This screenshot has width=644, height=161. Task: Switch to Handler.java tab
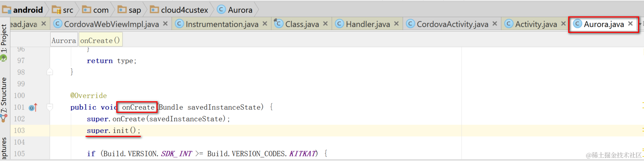368,24
